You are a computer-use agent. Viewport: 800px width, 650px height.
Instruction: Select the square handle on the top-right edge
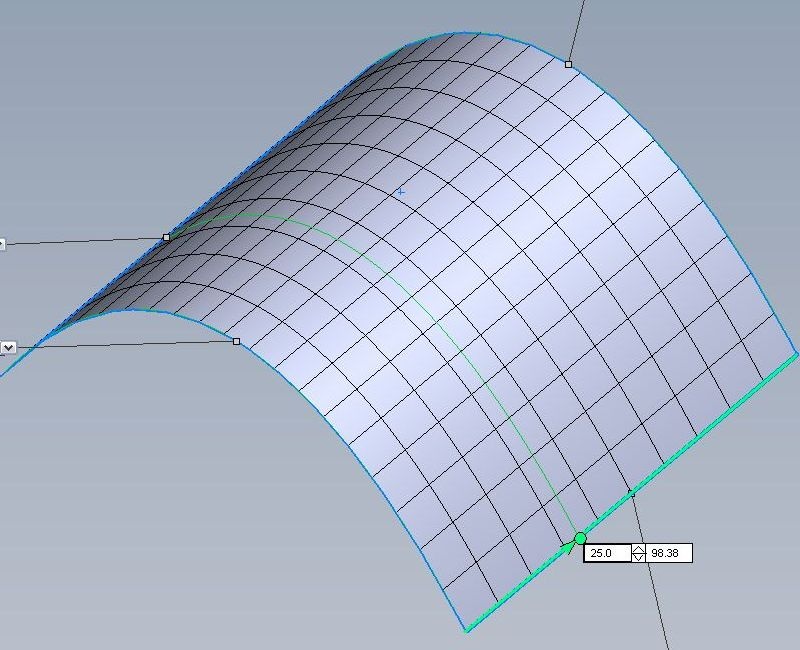pos(568,64)
